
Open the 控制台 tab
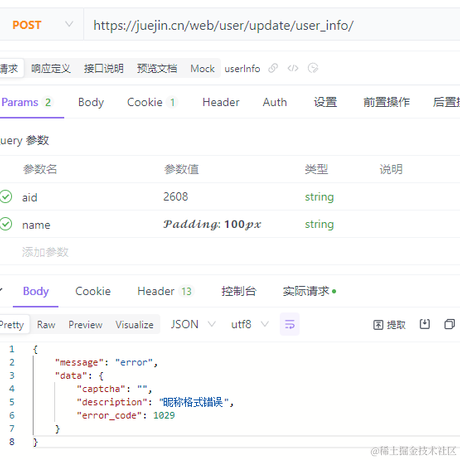[x=239, y=291]
